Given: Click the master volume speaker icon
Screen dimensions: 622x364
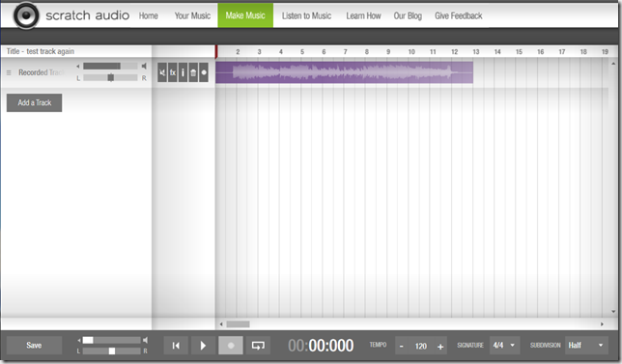Looking at the screenshot, I should (x=145, y=340).
